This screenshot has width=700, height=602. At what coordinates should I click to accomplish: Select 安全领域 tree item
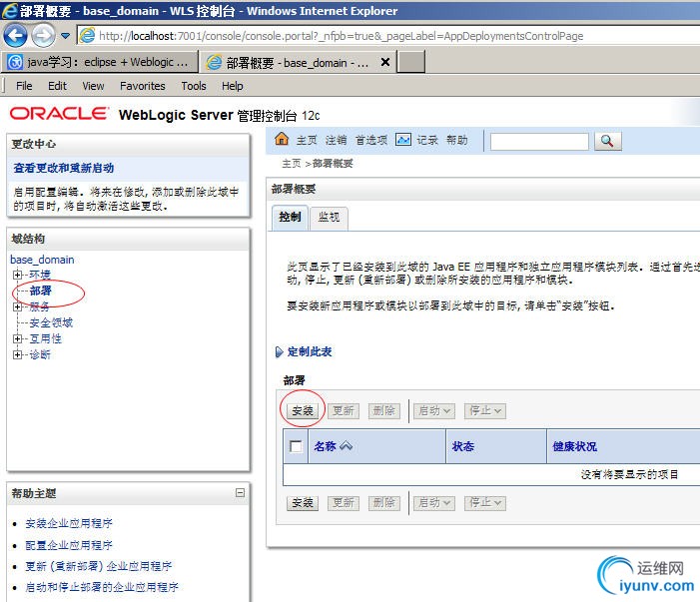[51, 322]
